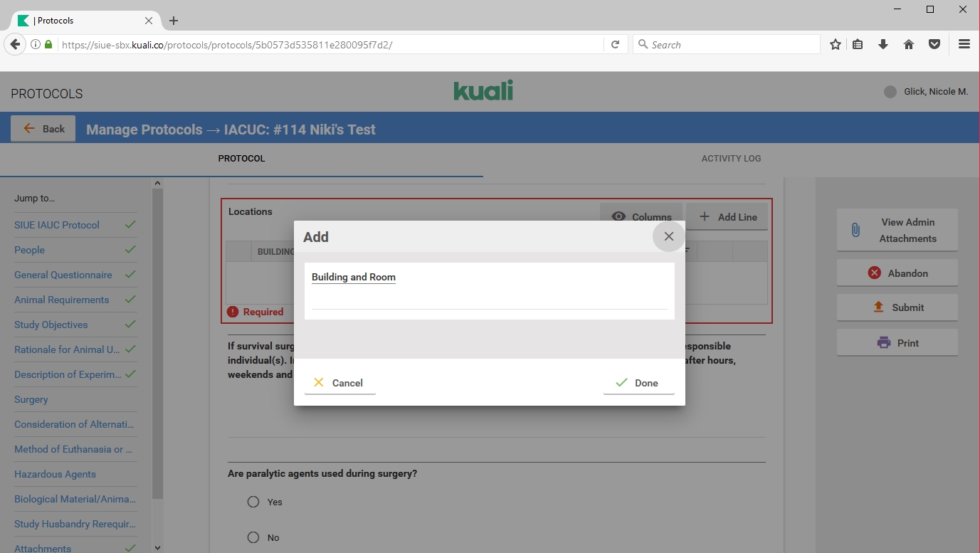Viewport: 980px width, 553px height.
Task: Close the Add dialog with X icon
Action: tap(668, 237)
